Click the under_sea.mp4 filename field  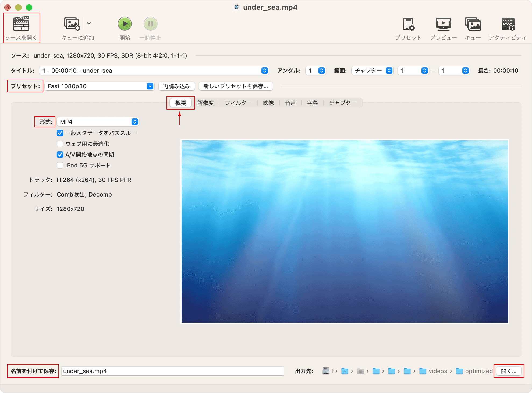pos(173,371)
